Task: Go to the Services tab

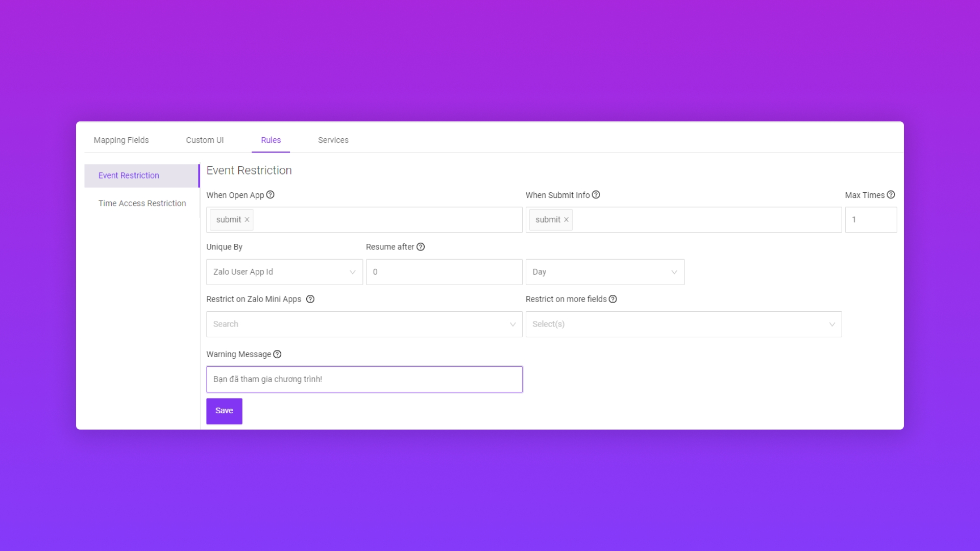Action: (x=333, y=140)
